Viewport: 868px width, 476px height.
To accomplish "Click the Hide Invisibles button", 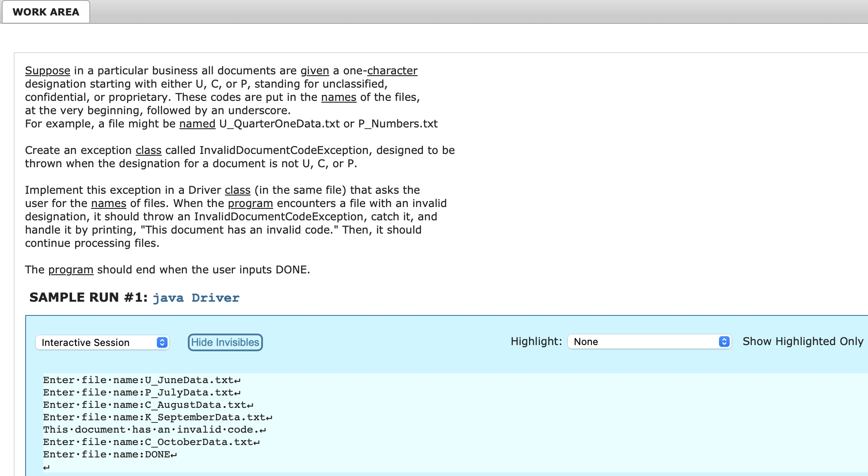I will pyautogui.click(x=225, y=342).
